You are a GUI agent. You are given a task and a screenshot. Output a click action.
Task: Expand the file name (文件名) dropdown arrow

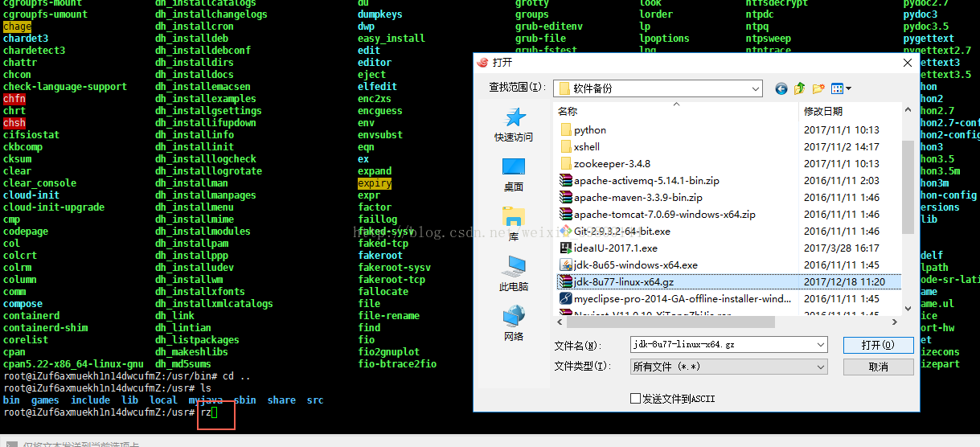pyautogui.click(x=820, y=344)
